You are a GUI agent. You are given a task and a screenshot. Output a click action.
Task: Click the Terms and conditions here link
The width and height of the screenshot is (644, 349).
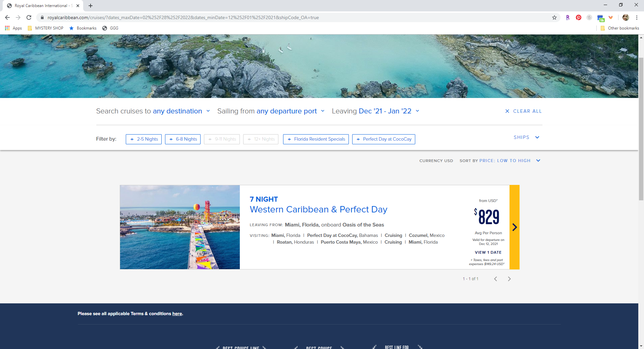pos(177,313)
